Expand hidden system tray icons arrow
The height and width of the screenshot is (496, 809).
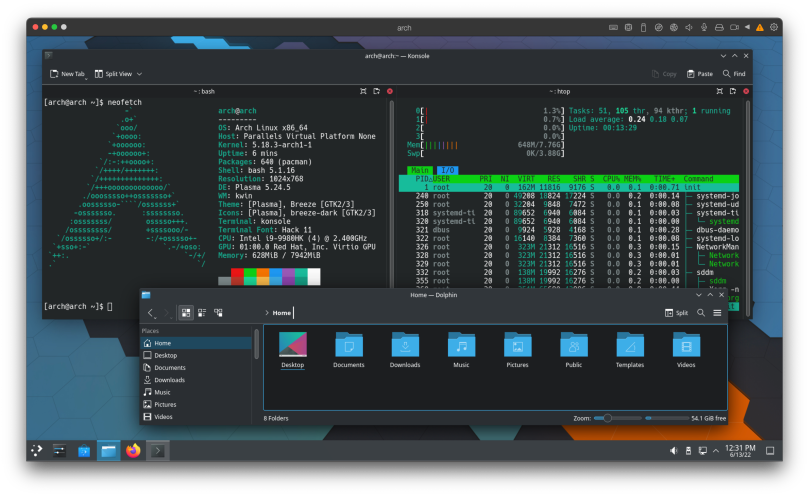point(716,451)
